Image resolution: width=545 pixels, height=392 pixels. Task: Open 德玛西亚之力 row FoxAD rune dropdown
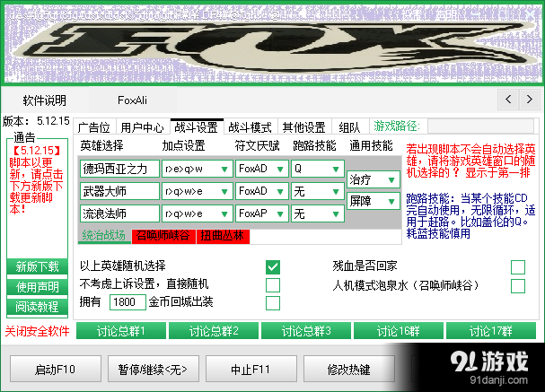pos(261,169)
